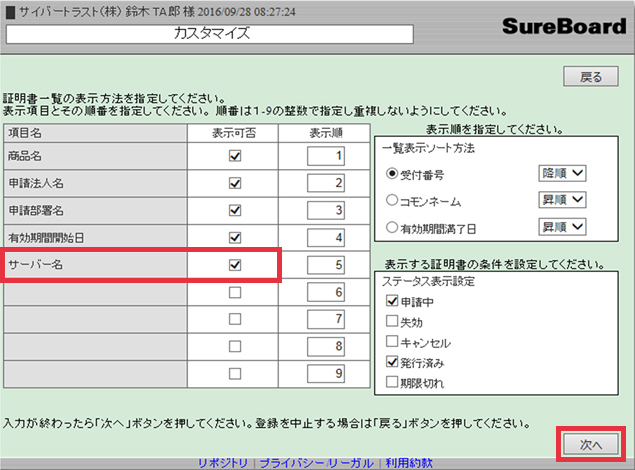Toggle the 有効期間開始日 display checkbox
Viewport: 635px width, 470px height.
[236, 237]
